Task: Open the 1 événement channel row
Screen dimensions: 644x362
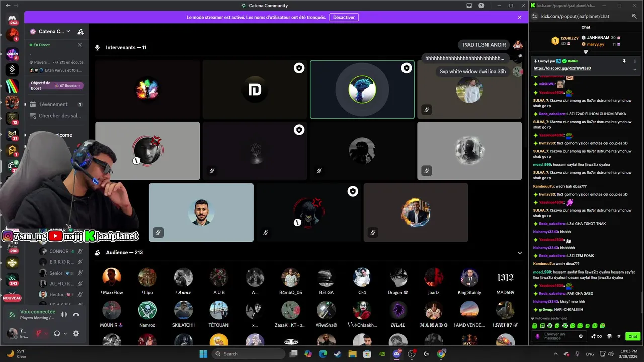Action: [55, 104]
